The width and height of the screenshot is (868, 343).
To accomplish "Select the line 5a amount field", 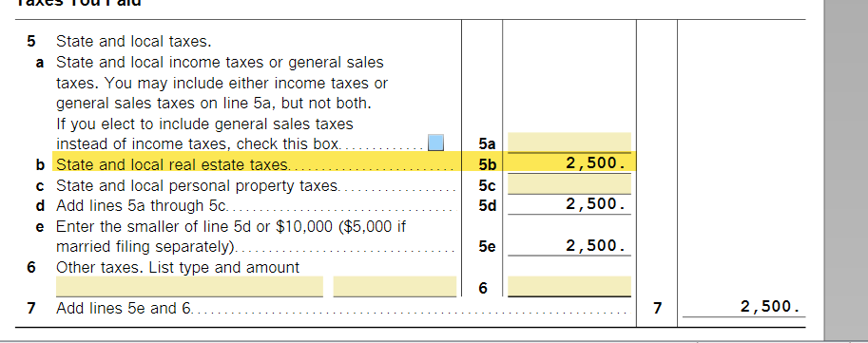I will click(569, 143).
